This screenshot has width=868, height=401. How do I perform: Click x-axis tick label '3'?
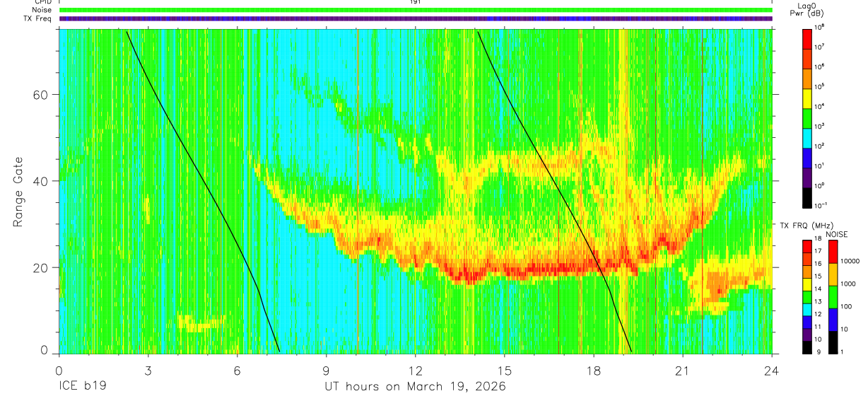pyautogui.click(x=148, y=371)
